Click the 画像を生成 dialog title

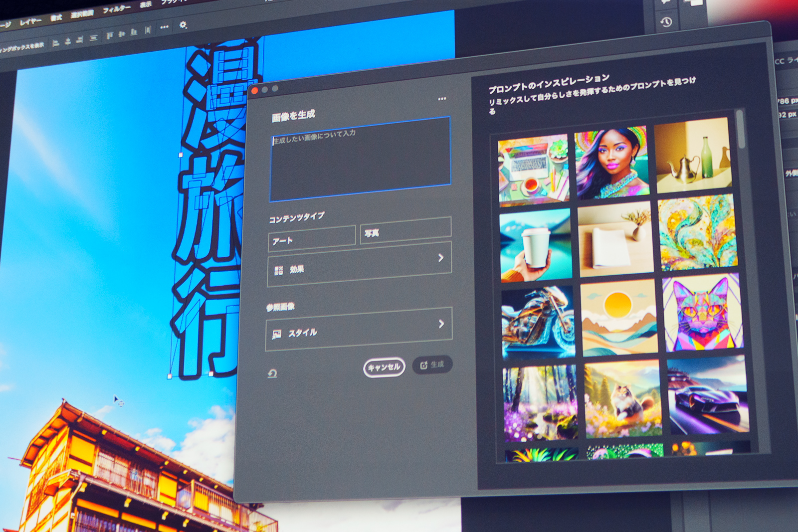[294, 116]
